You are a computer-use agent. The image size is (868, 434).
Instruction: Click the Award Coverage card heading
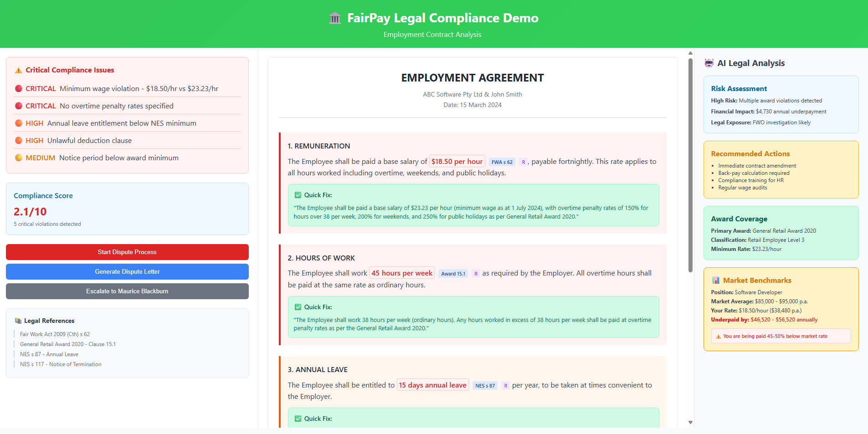pyautogui.click(x=739, y=219)
